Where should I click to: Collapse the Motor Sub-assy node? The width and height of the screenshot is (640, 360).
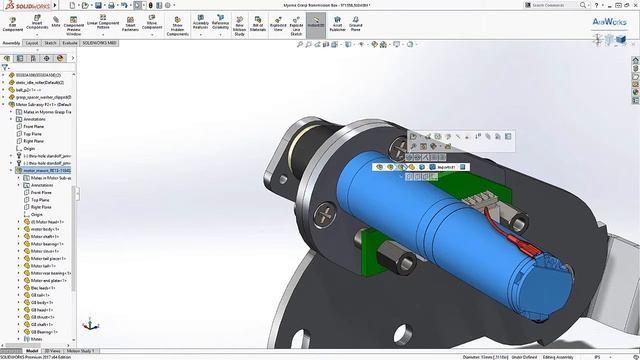[x=4, y=104]
